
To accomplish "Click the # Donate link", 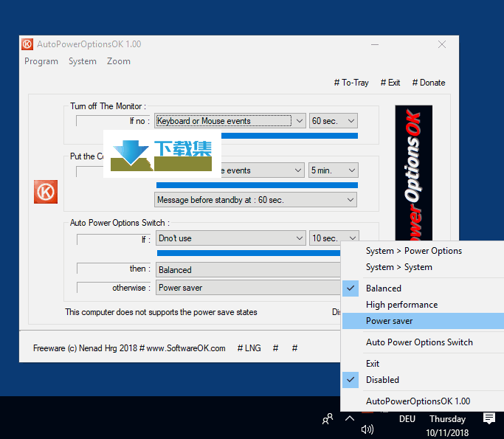I will tap(429, 83).
